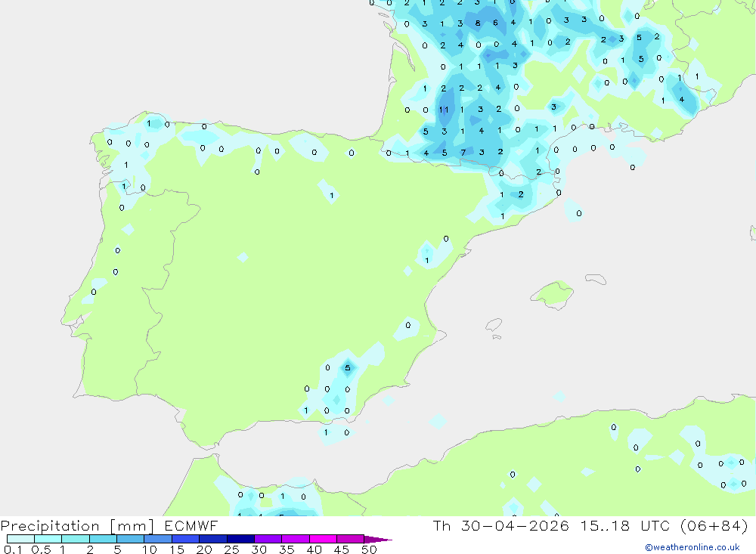Click the '35' legend scale label
This screenshot has width=756, height=554.
[x=287, y=549]
